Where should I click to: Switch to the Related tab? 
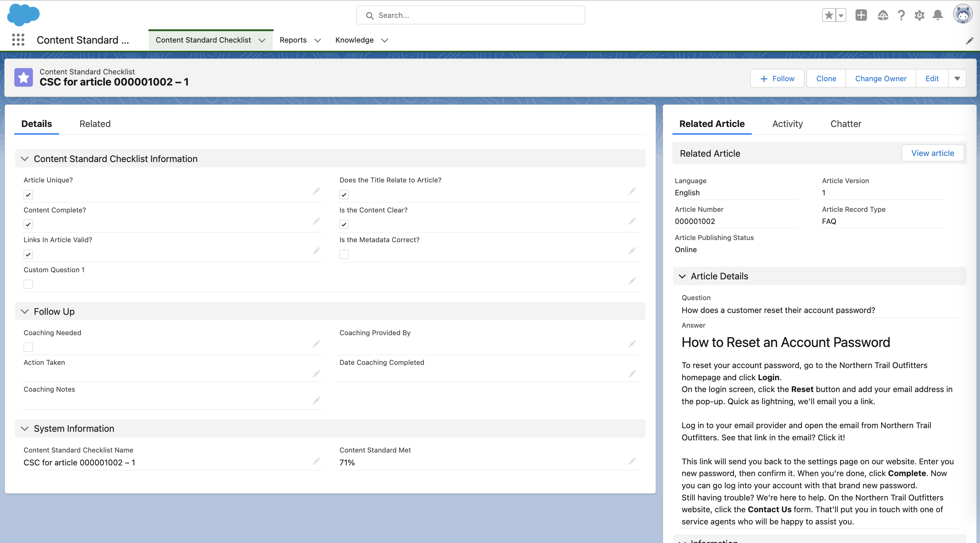click(94, 124)
